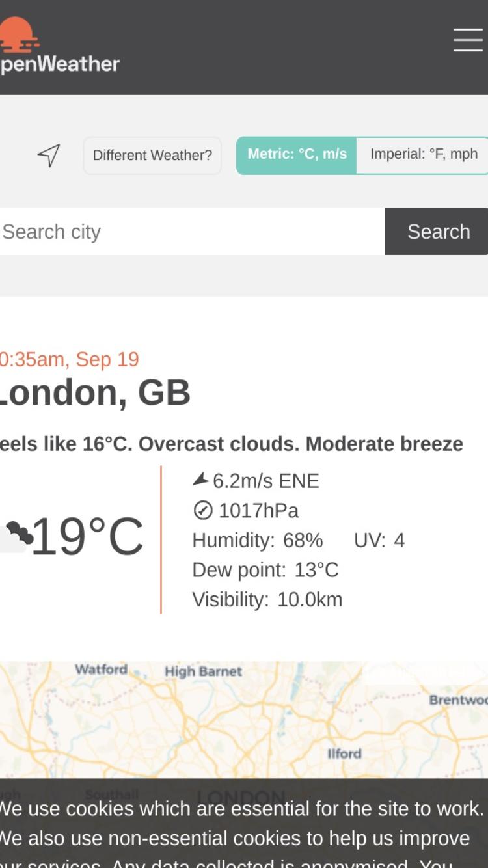Screen dimensions: 488x868
Task: Switch units to Metric °C, m/s
Action: pos(297,155)
